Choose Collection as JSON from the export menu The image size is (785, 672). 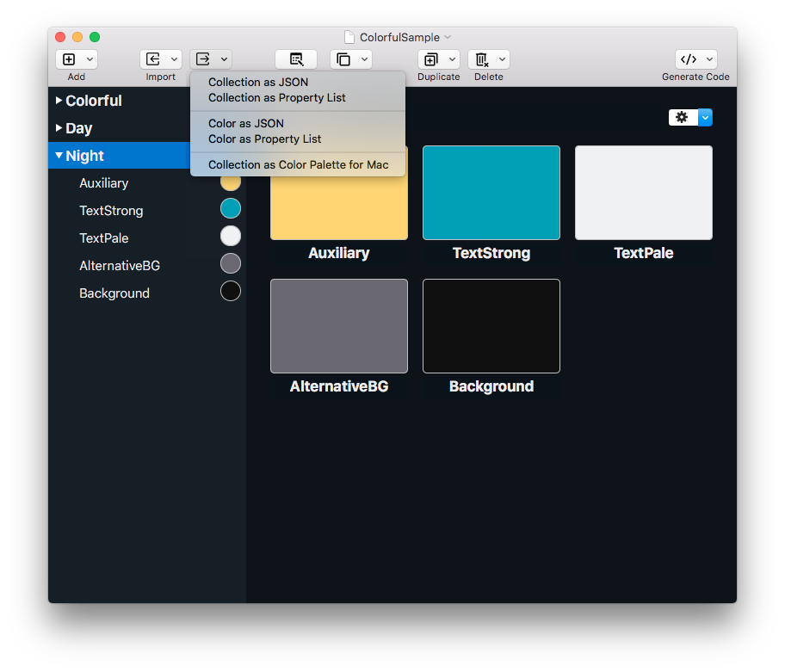click(x=257, y=82)
